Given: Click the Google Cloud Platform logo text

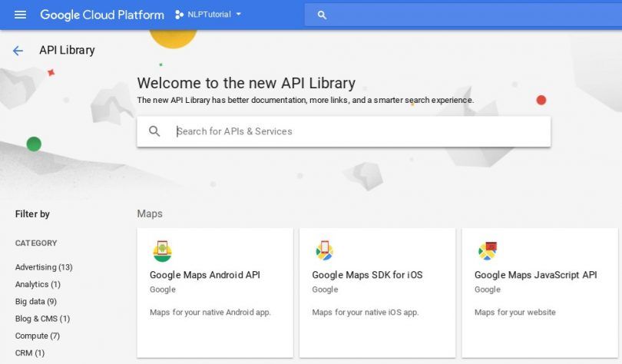Looking at the screenshot, I should pyautogui.click(x=102, y=15).
